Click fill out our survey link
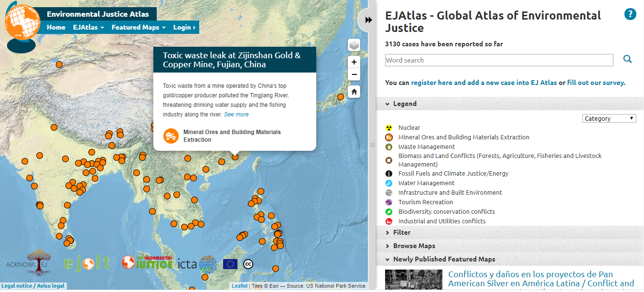The image size is (644, 292). [x=596, y=83]
